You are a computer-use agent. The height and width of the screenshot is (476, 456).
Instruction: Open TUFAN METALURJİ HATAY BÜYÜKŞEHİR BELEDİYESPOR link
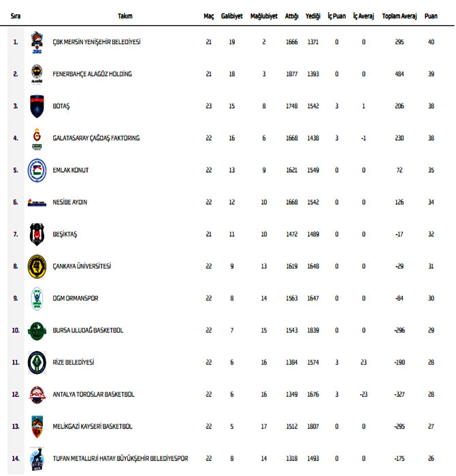[x=120, y=458]
